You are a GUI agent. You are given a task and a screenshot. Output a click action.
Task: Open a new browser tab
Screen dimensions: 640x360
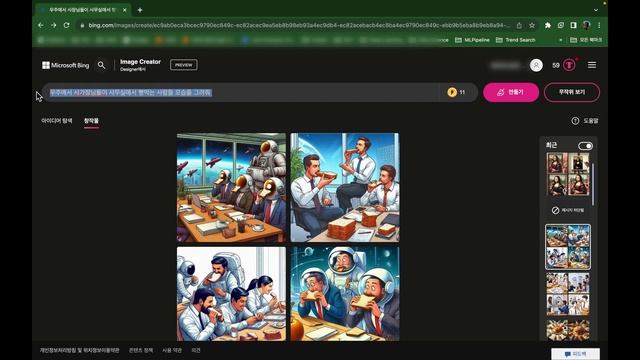(140, 10)
